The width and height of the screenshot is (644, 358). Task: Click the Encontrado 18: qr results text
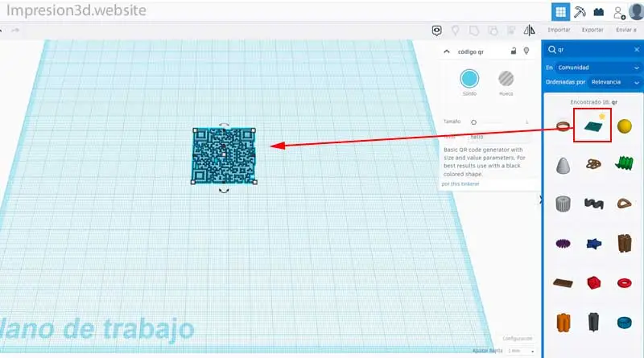[593, 102]
